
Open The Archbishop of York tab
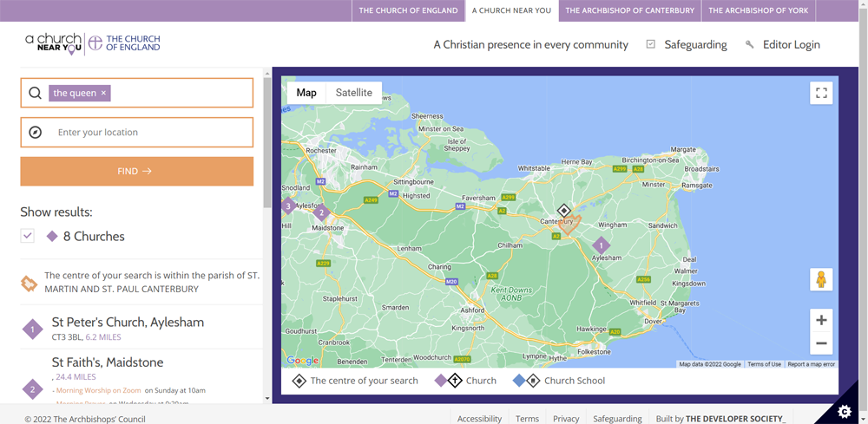(759, 10)
